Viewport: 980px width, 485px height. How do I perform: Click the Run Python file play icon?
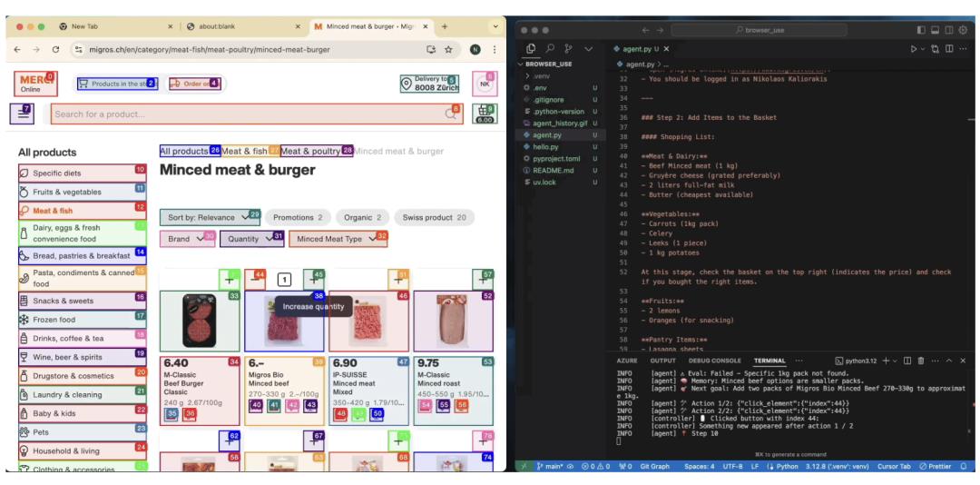[x=914, y=49]
